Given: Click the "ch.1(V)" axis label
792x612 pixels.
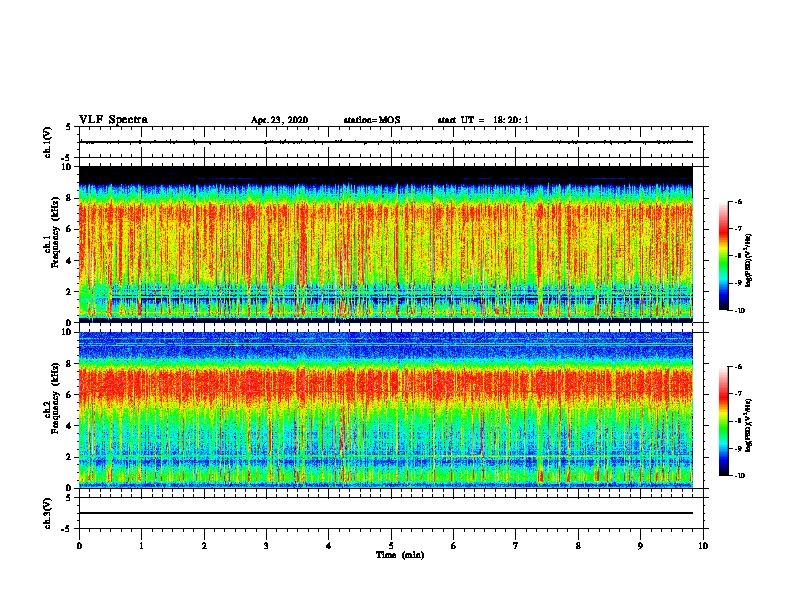Looking at the screenshot, I should point(48,142).
